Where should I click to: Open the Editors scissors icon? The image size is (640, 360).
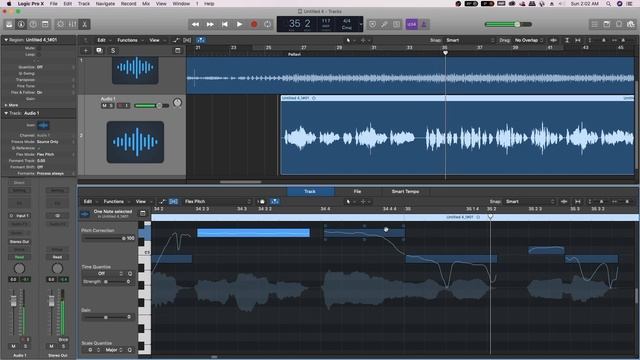pos(84,24)
